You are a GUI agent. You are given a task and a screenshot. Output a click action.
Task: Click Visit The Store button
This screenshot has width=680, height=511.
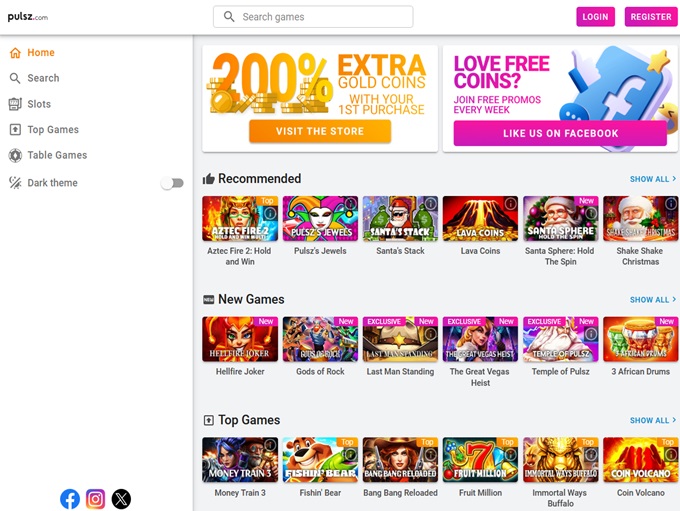tap(320, 131)
